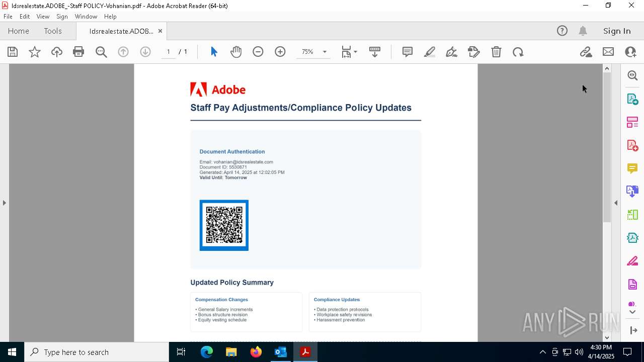The width and height of the screenshot is (644, 362).
Task: Open the zoom level dropdown arrow
Action: click(325, 52)
